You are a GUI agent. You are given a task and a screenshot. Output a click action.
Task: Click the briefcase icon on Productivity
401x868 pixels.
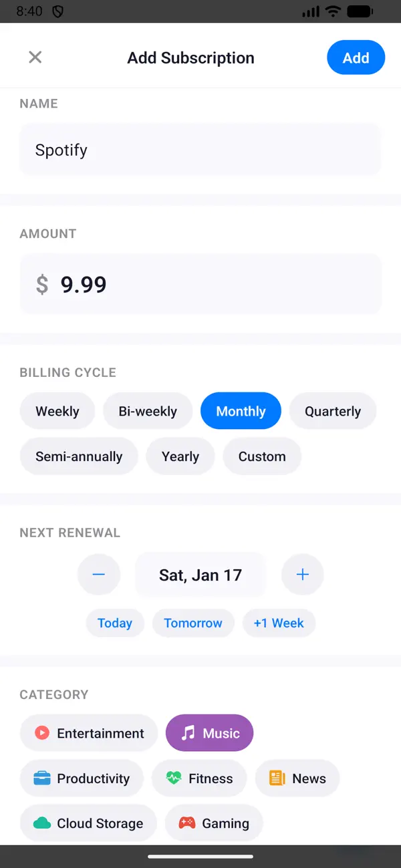coord(41,778)
